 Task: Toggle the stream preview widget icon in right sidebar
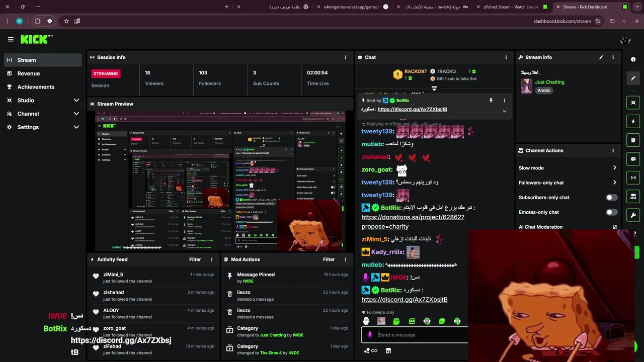pyautogui.click(x=633, y=103)
